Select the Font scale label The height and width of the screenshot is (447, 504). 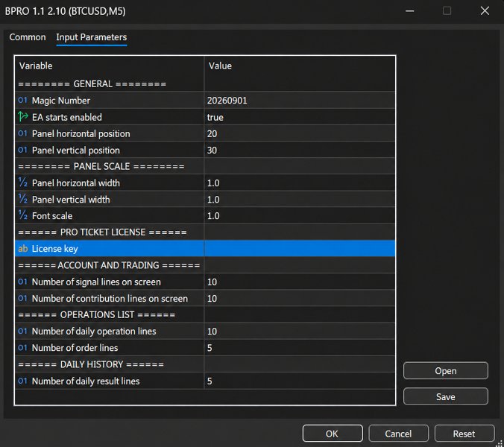pyautogui.click(x=52, y=216)
